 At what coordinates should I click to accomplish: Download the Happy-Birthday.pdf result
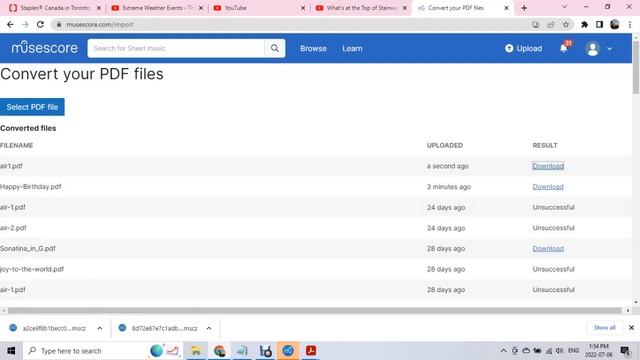(x=548, y=187)
